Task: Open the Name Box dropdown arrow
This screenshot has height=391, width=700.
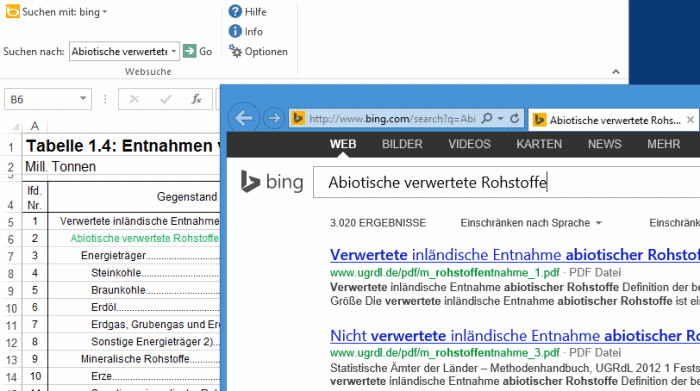Action: (x=83, y=99)
